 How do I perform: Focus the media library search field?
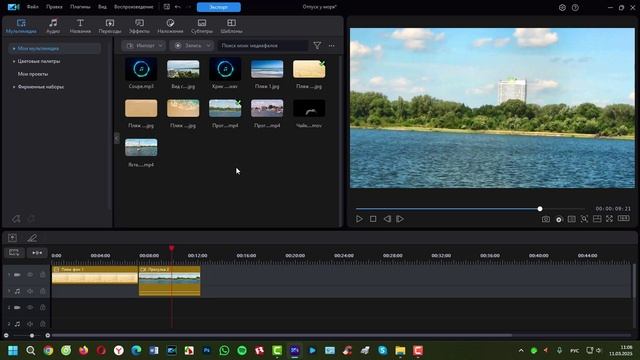pyautogui.click(x=263, y=45)
